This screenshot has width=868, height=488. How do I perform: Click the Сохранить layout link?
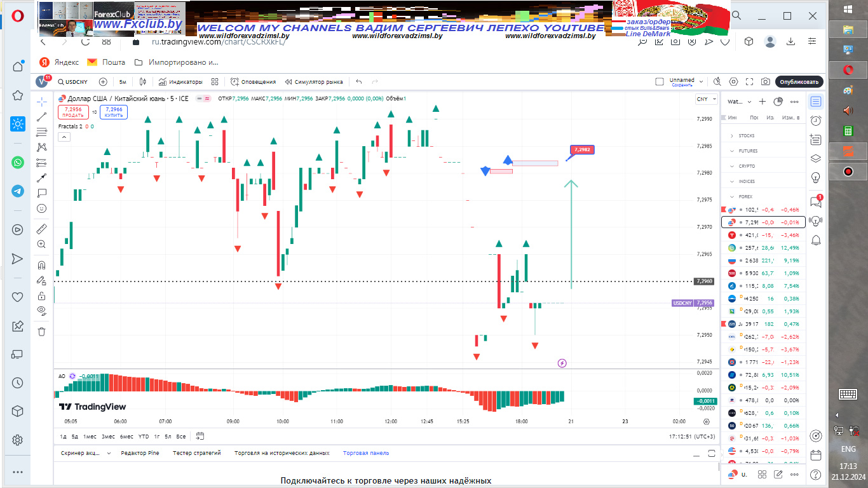(x=682, y=85)
